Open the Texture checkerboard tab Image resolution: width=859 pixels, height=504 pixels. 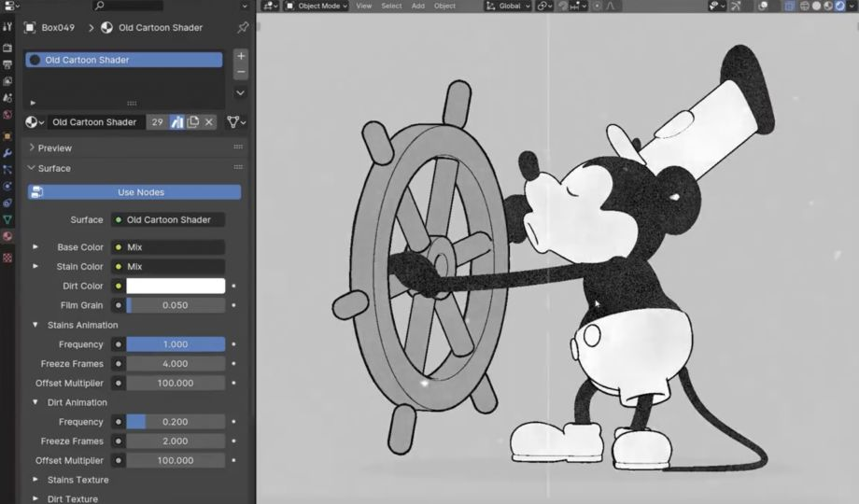(7, 258)
